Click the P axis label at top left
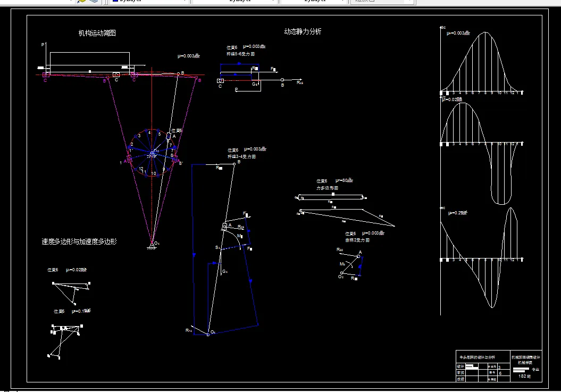This screenshot has width=561, height=392. pyautogui.click(x=43, y=45)
